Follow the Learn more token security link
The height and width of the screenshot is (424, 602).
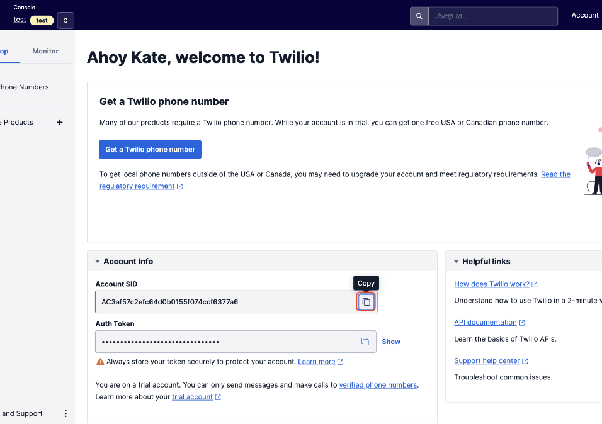pyautogui.click(x=316, y=362)
